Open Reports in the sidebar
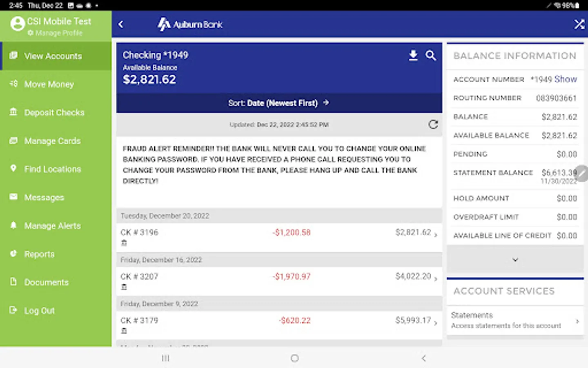The image size is (588, 368). pyautogui.click(x=56, y=254)
